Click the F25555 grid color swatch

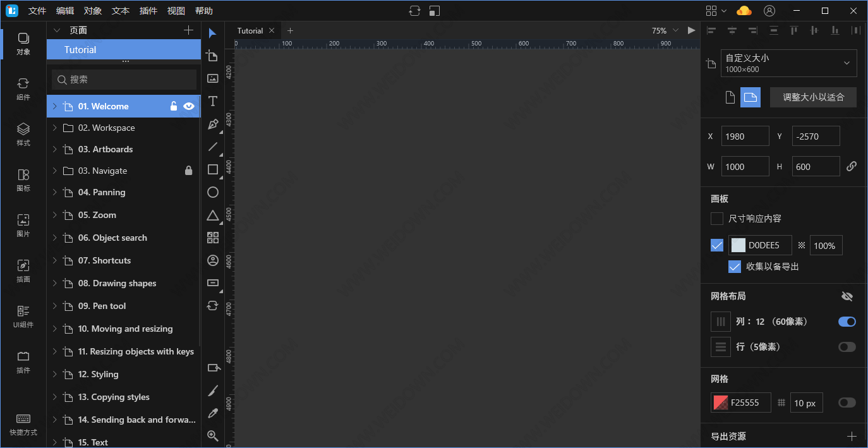coord(720,403)
